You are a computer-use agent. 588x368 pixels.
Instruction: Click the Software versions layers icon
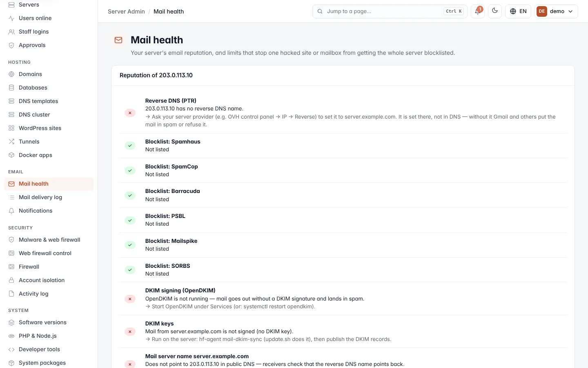click(11, 322)
